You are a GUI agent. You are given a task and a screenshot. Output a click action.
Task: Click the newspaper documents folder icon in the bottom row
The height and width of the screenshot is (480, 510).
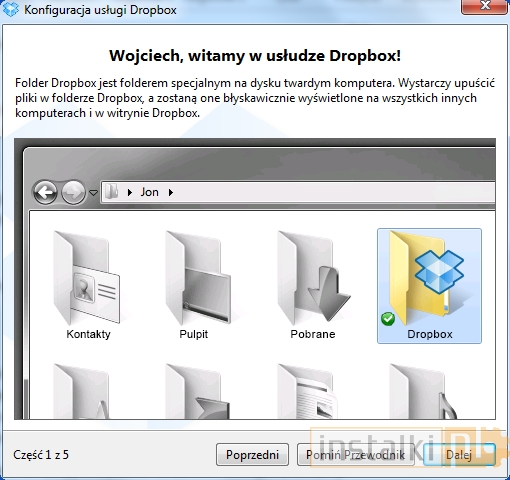[x=308, y=391]
